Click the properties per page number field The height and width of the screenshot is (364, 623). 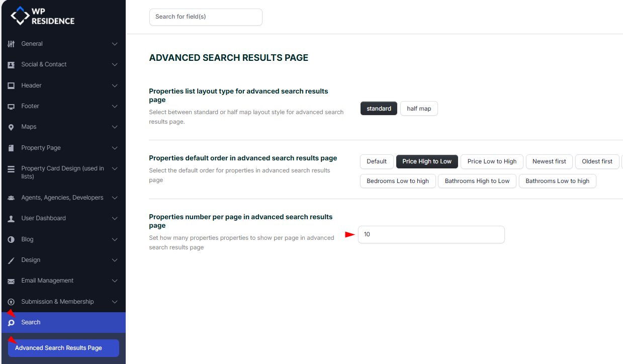(431, 234)
